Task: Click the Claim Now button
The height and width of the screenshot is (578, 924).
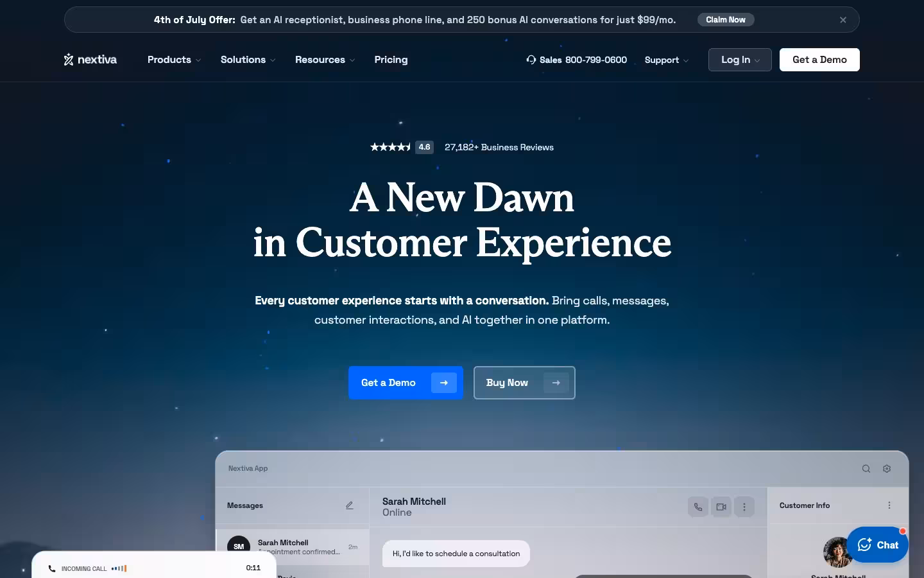Action: [x=726, y=20]
